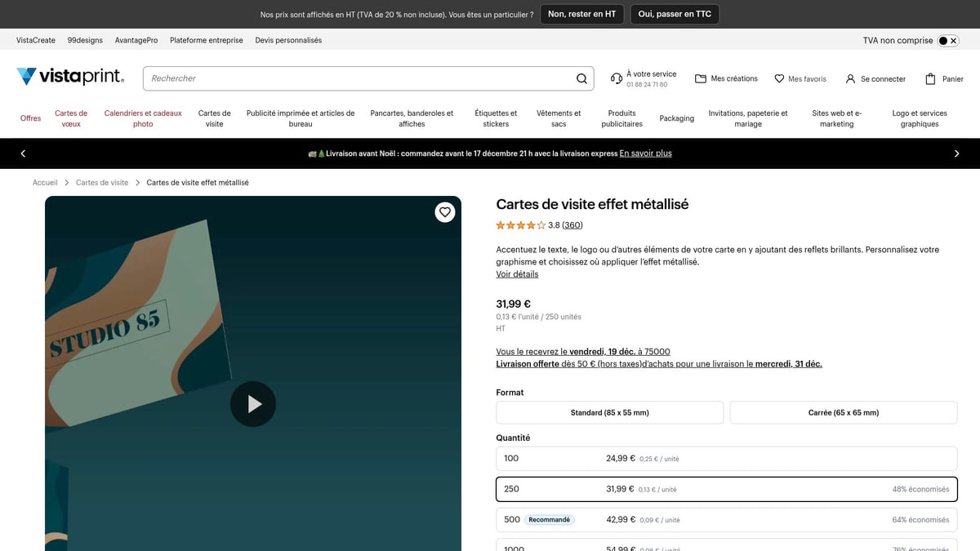Click the Vistaprint logo

pos(69,76)
